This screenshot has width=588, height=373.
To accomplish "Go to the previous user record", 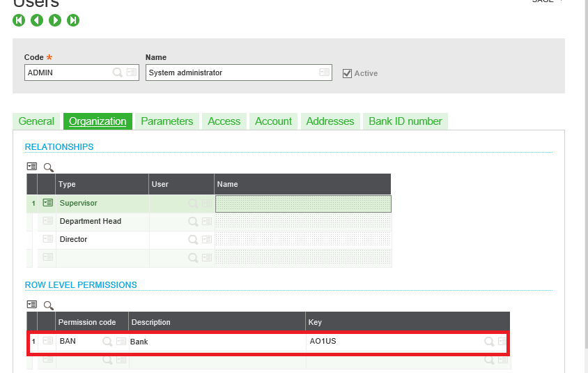I will [37, 20].
